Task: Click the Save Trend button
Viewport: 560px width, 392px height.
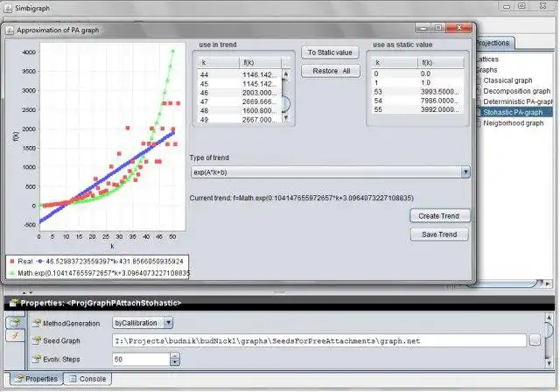Action: [439, 234]
